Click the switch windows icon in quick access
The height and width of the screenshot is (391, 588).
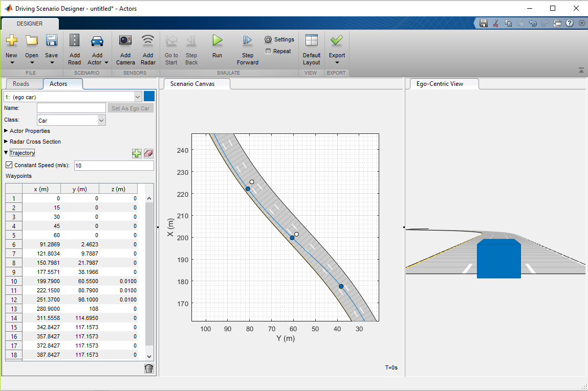tap(558, 23)
